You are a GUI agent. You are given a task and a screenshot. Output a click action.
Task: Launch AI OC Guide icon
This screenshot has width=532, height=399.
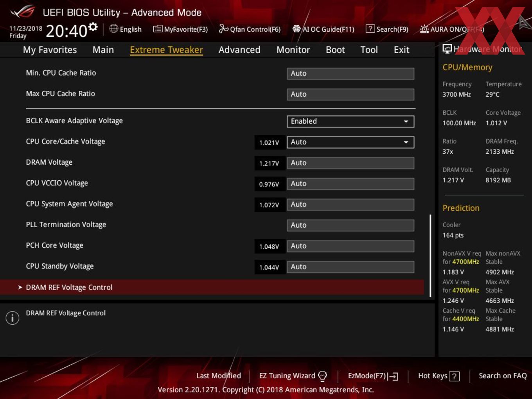(297, 29)
